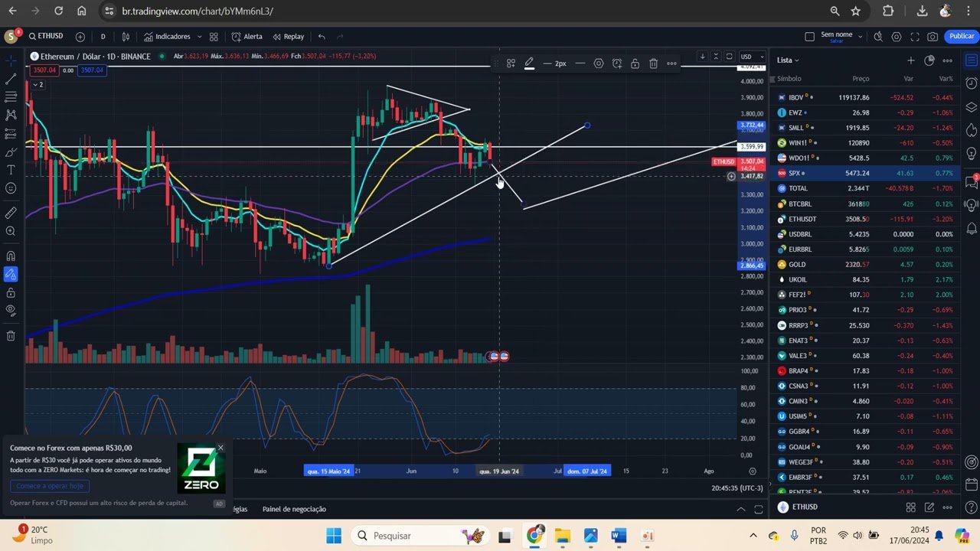Select the GOLD watchlist row
980x551 pixels.
(866, 264)
